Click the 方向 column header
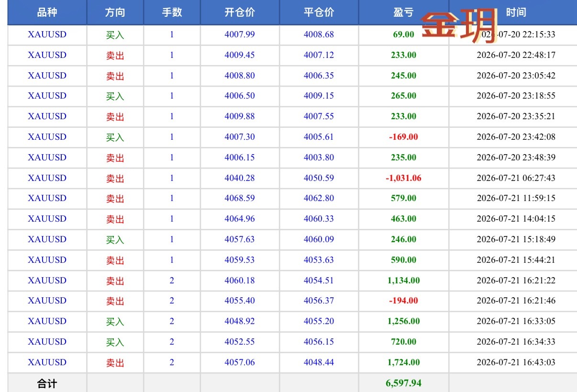 tap(115, 12)
